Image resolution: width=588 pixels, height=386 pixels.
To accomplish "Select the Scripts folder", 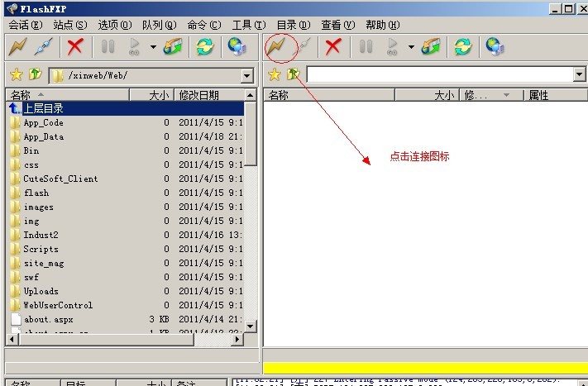I will tap(126, 249).
